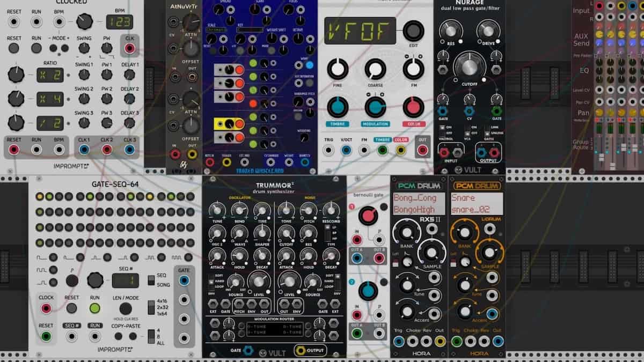The image size is (644, 362).
Task: Click the PW 2 knob on Clocked
Action: (x=107, y=99)
